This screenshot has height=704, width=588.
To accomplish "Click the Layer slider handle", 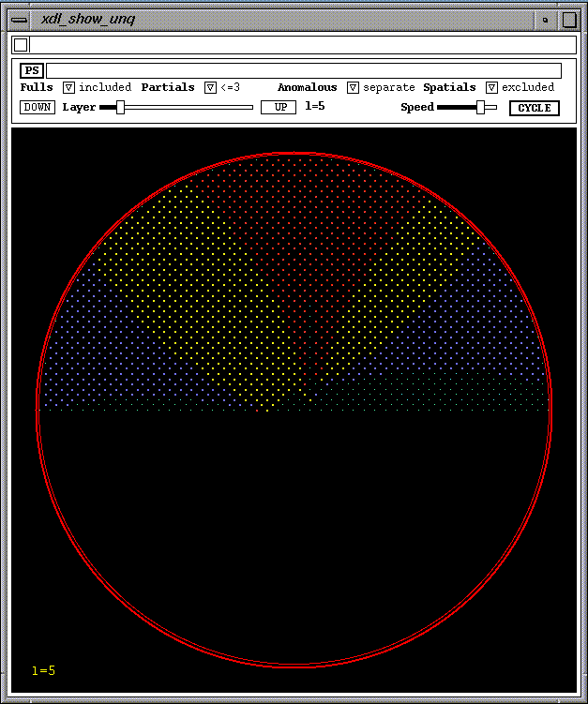I will pos(120,108).
